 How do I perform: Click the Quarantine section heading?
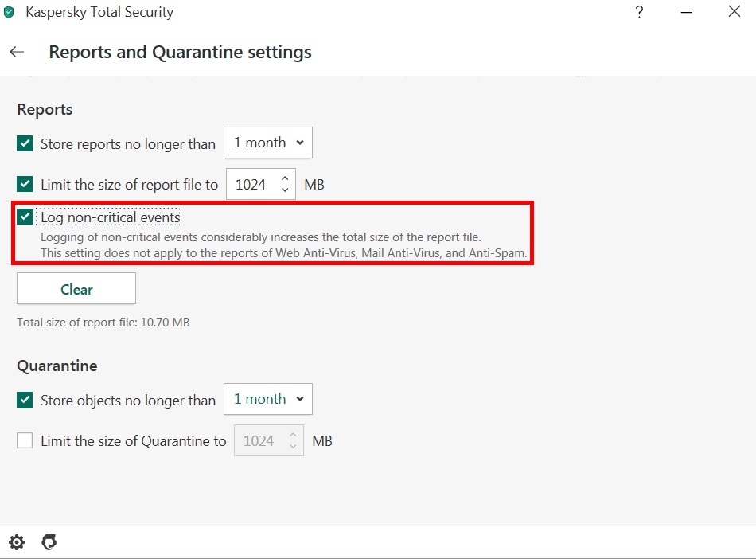(x=57, y=365)
